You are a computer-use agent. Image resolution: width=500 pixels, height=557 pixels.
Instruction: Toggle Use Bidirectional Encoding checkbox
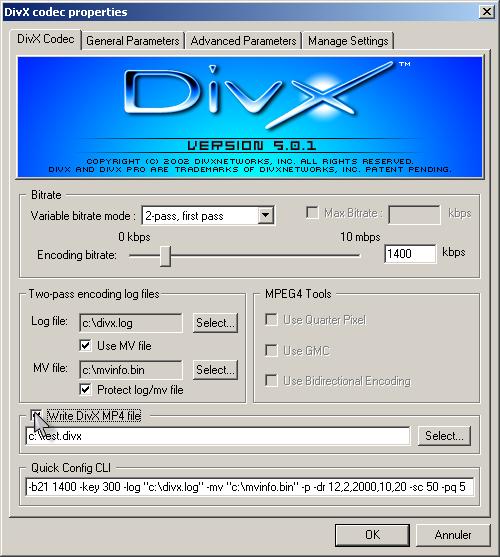coord(272,380)
